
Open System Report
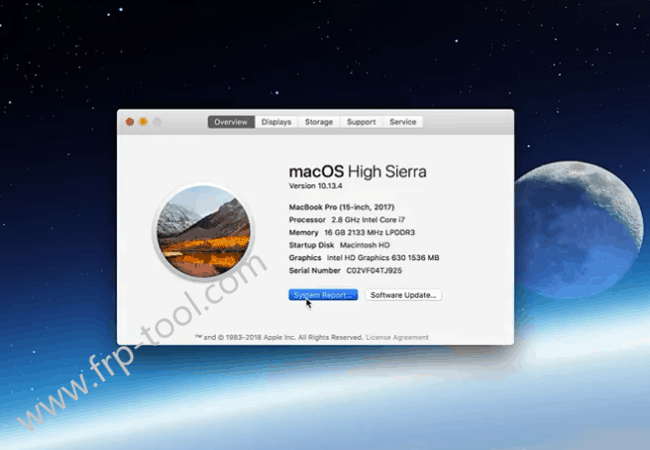pyautogui.click(x=323, y=295)
